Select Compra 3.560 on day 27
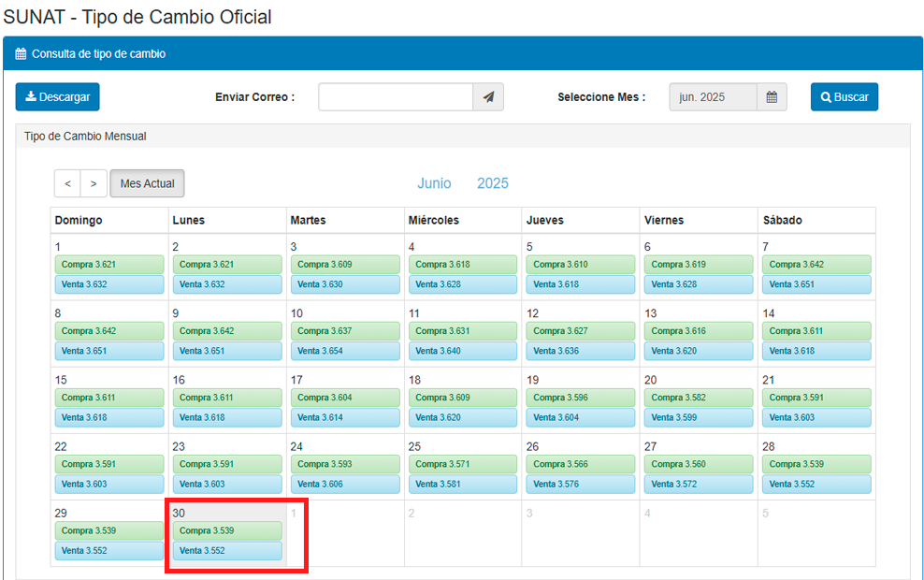Screen dimensions: 924x580 (699, 464)
